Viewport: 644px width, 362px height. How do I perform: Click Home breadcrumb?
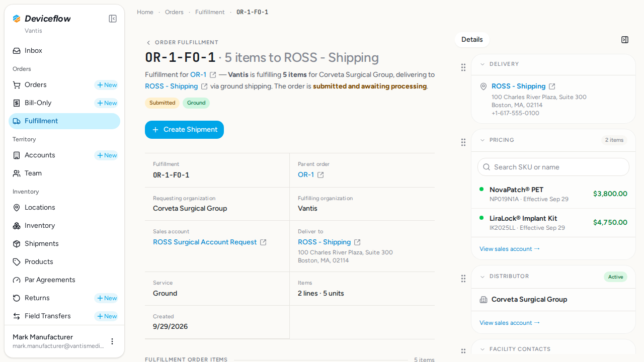145,12
